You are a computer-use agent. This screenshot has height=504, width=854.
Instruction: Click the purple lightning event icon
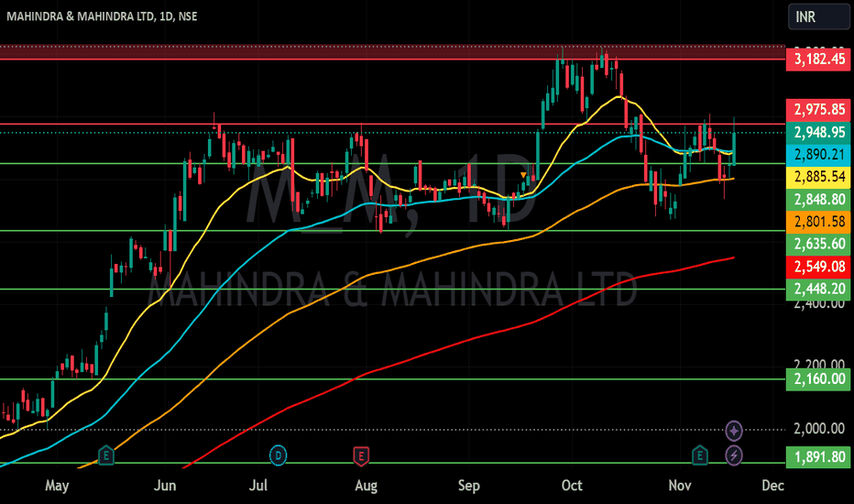pos(734,455)
